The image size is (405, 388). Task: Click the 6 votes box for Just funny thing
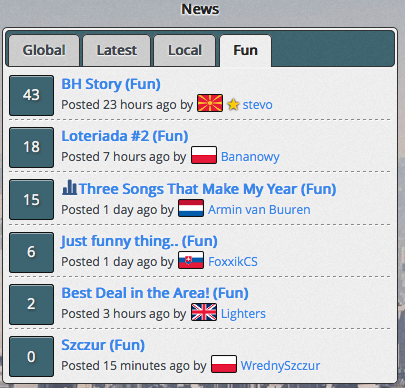coord(31,252)
